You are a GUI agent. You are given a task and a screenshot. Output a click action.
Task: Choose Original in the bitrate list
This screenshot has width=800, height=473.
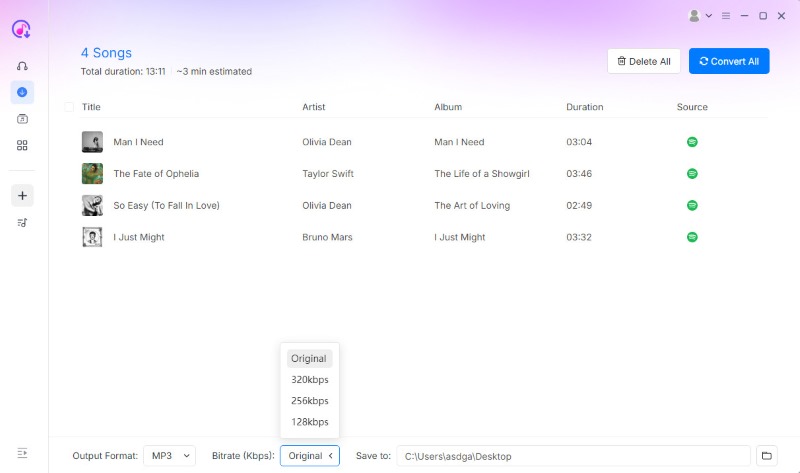click(309, 358)
